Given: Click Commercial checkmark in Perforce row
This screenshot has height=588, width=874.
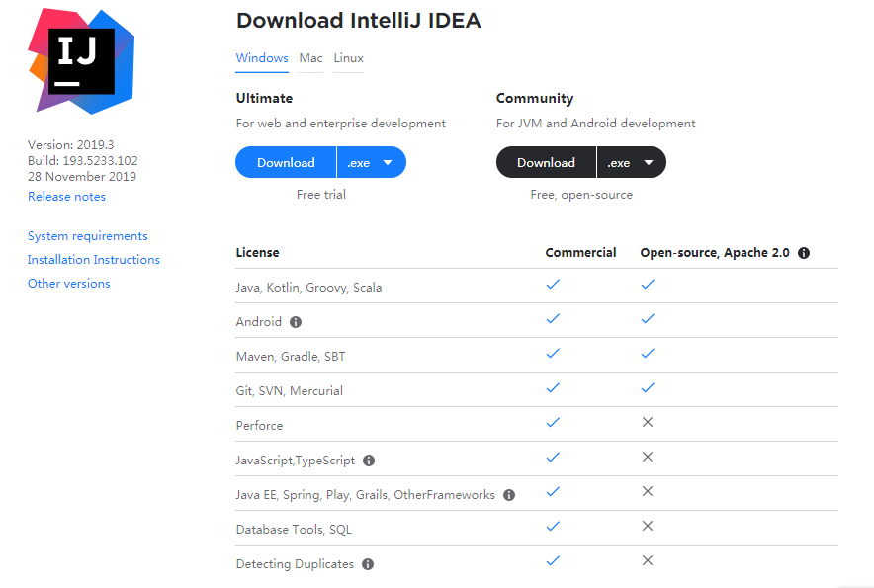Looking at the screenshot, I should pos(553,423).
